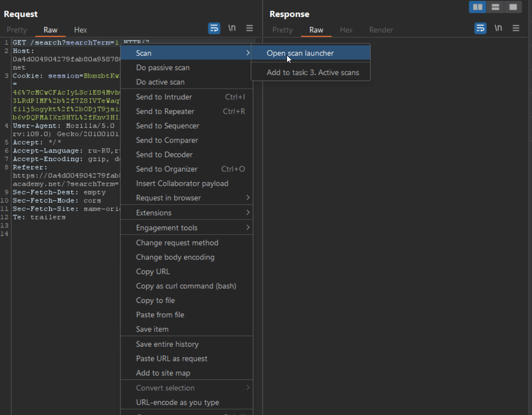Click Add to task: 3. Active scans
This screenshot has height=415, width=532.
(x=313, y=73)
